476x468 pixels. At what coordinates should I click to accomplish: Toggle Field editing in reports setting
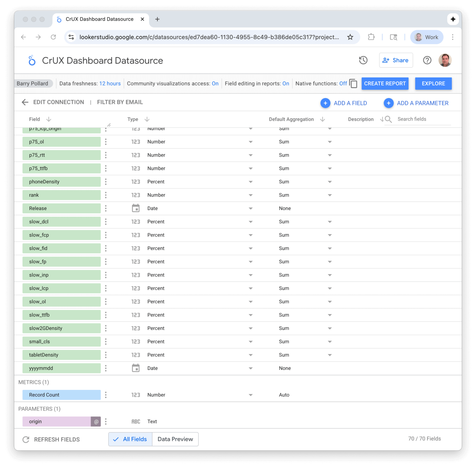[286, 84]
